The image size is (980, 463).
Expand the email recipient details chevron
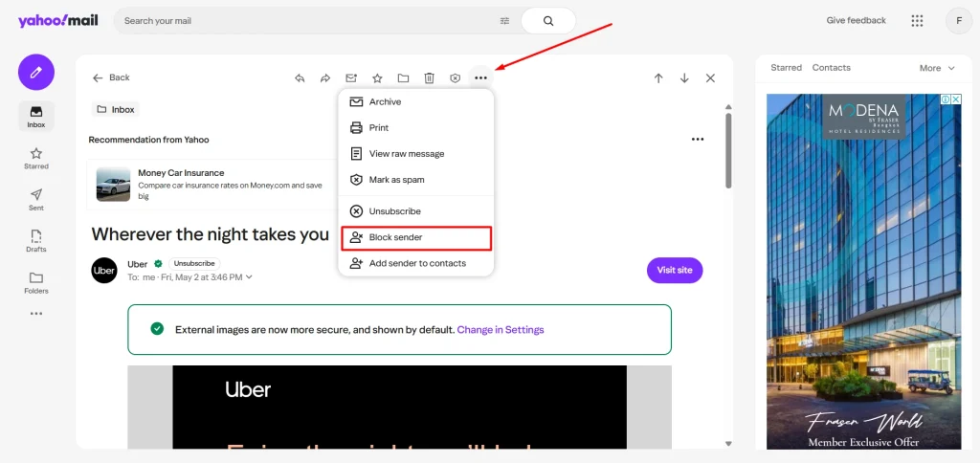point(250,277)
